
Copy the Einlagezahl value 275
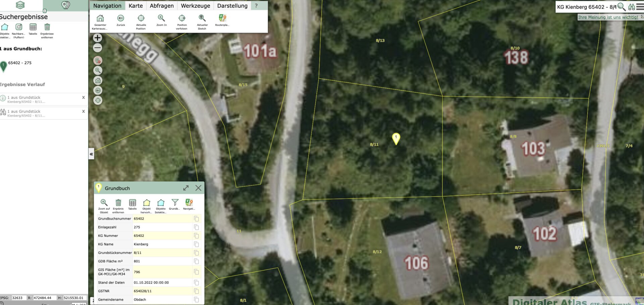click(x=197, y=227)
